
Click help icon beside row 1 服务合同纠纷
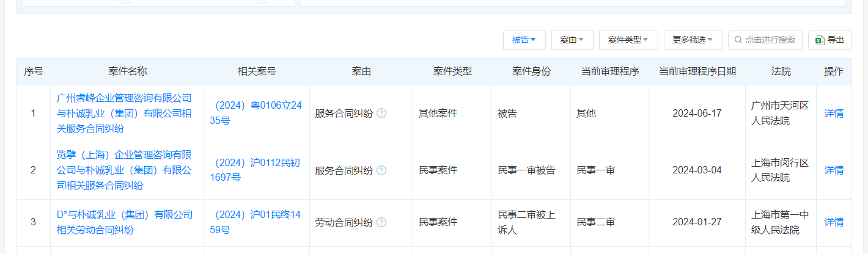pos(381,114)
